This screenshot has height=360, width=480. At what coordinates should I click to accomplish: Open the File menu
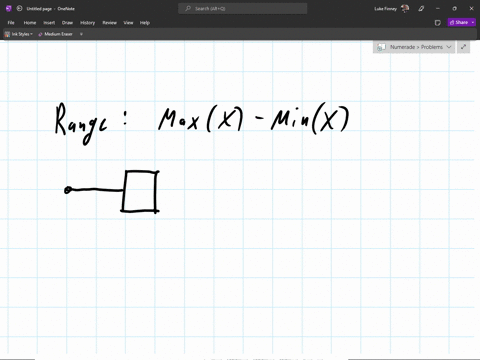click(11, 23)
